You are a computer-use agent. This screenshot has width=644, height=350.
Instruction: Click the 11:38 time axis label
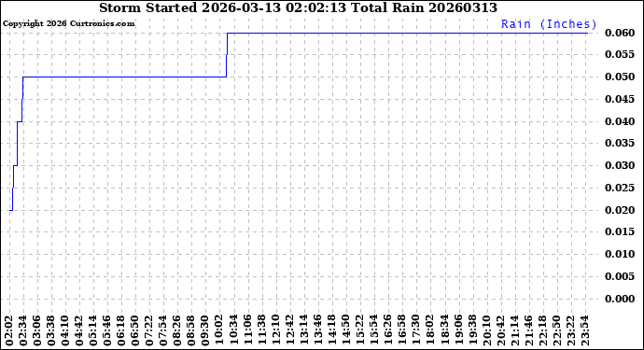click(261, 330)
